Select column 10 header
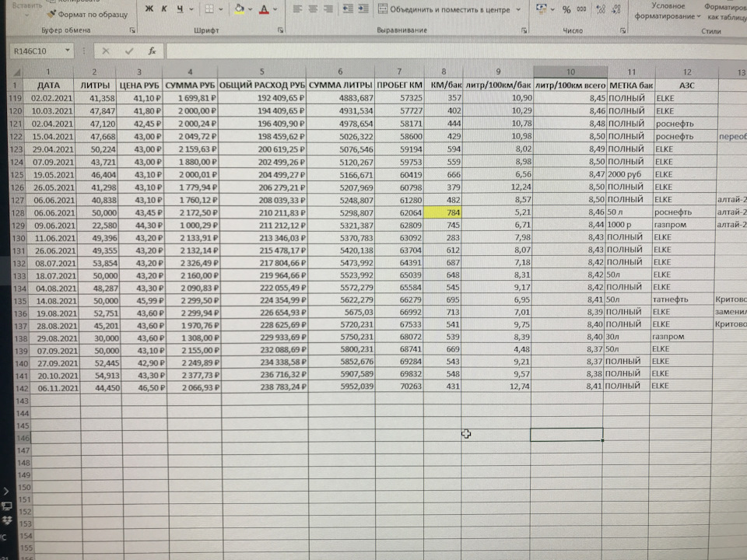The width and height of the screenshot is (747, 560). 570,72
